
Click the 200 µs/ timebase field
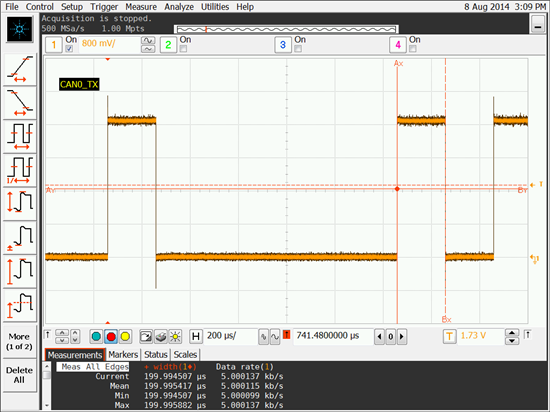(230, 336)
